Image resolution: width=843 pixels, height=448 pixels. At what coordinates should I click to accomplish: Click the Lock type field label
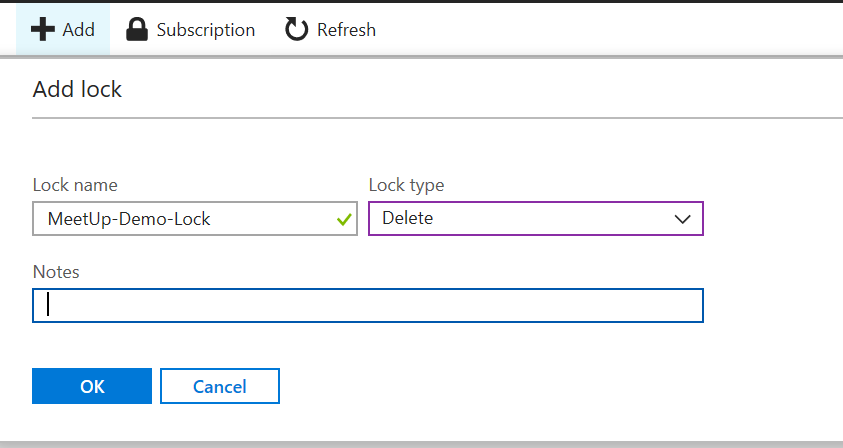point(406,185)
